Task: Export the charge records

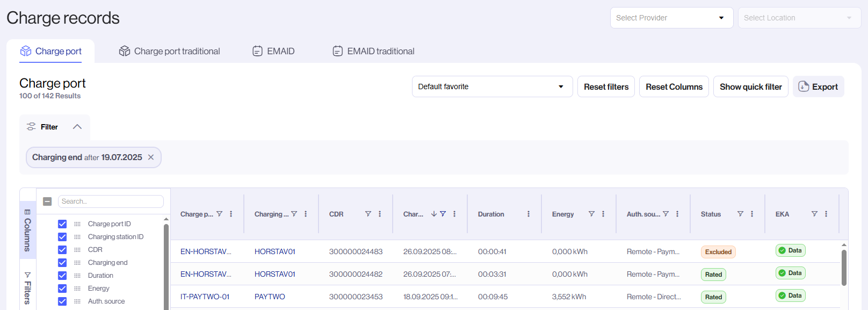Action: click(x=819, y=86)
